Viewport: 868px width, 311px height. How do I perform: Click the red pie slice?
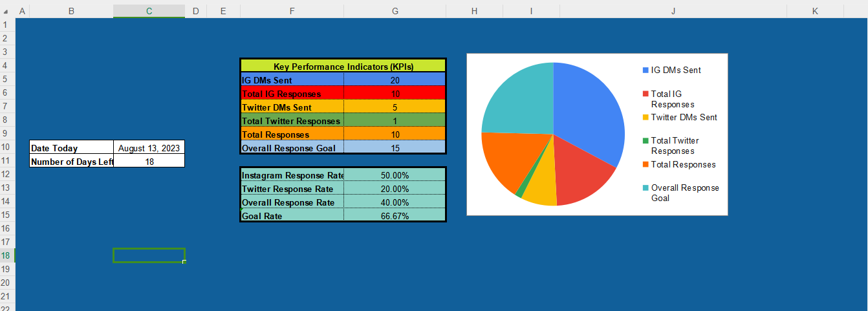(579, 175)
